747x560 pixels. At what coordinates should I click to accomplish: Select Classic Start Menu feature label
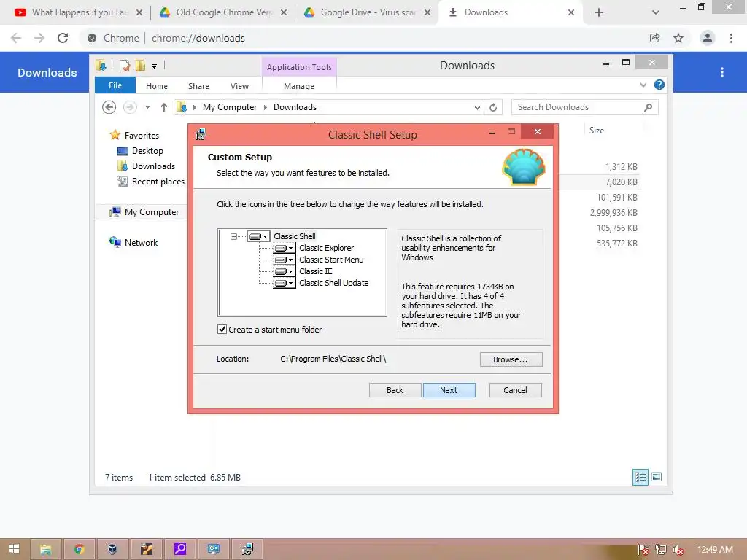[331, 260]
